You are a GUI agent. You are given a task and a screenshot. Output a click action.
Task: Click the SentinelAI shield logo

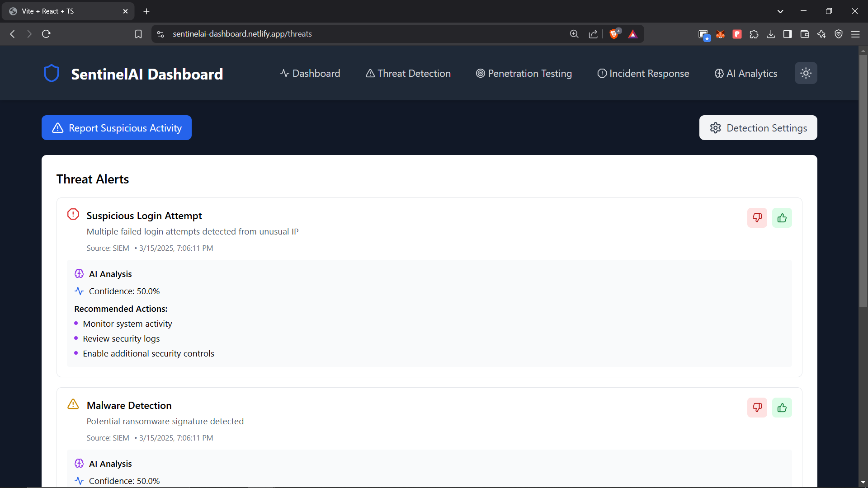[x=52, y=73]
